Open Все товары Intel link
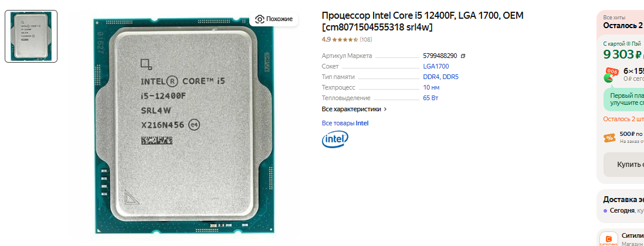Viewport: 644px width, 246px height. click(345, 123)
